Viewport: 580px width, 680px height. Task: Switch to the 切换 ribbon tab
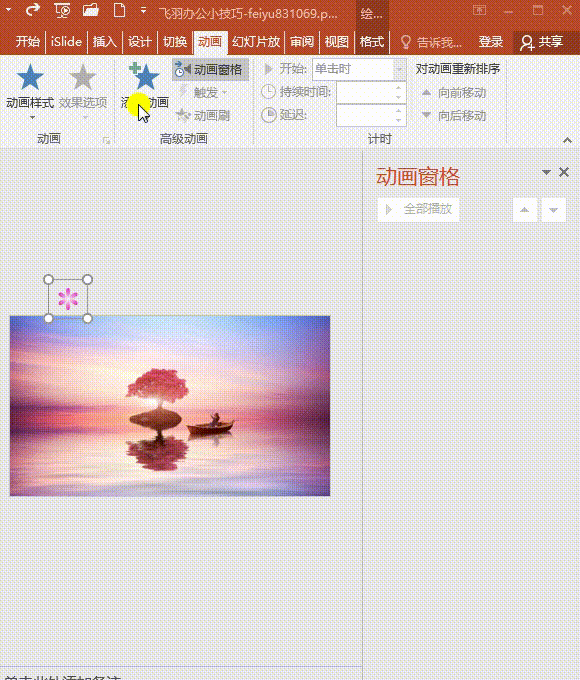175,42
